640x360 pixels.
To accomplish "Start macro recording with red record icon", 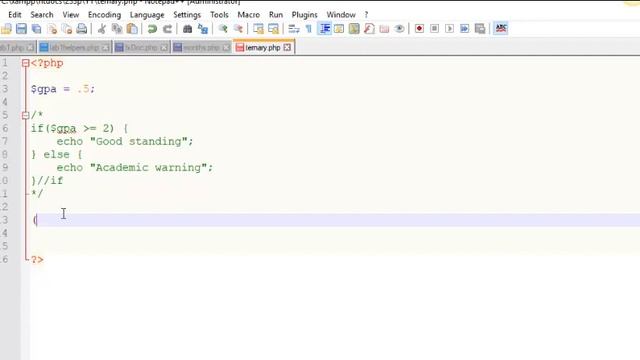I will coord(419,29).
